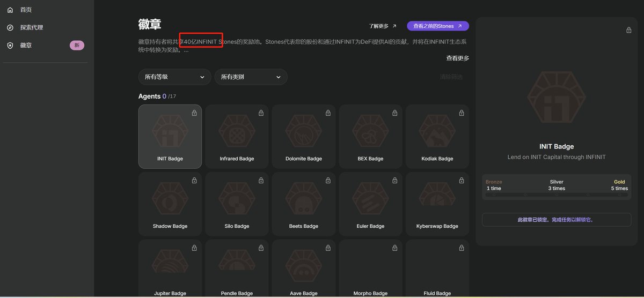
Task: Select the Beets Badge card
Action: coord(304,204)
